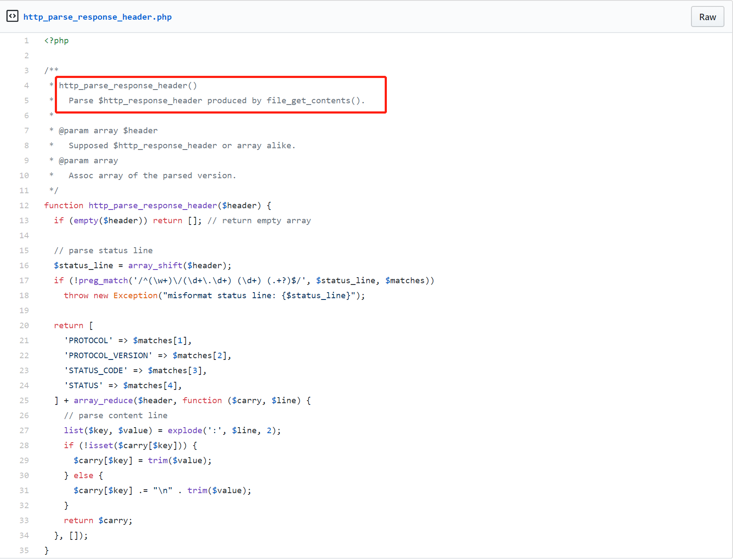Click line number 25 with array_reduce call
This screenshot has height=560, width=733.
point(24,400)
